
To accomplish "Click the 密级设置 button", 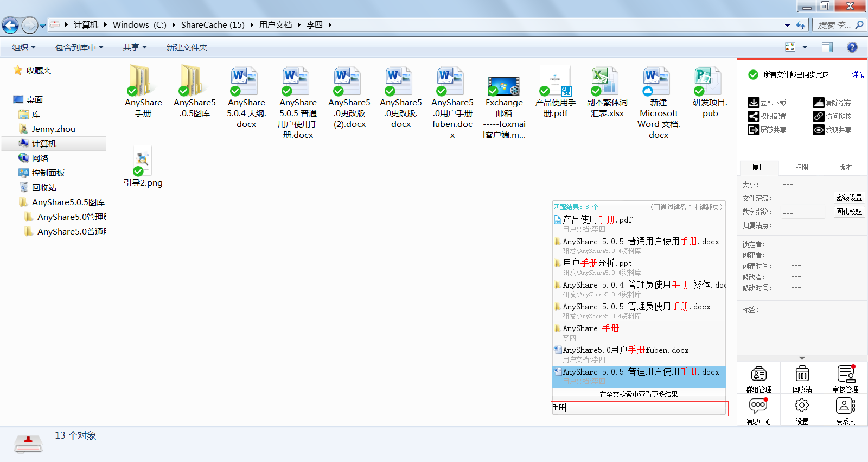I will coord(849,198).
